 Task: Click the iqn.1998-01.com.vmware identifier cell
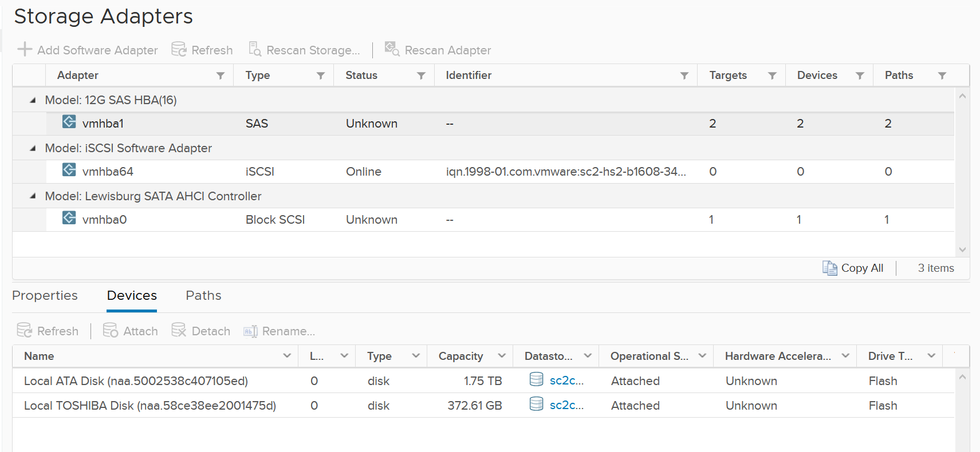(566, 172)
